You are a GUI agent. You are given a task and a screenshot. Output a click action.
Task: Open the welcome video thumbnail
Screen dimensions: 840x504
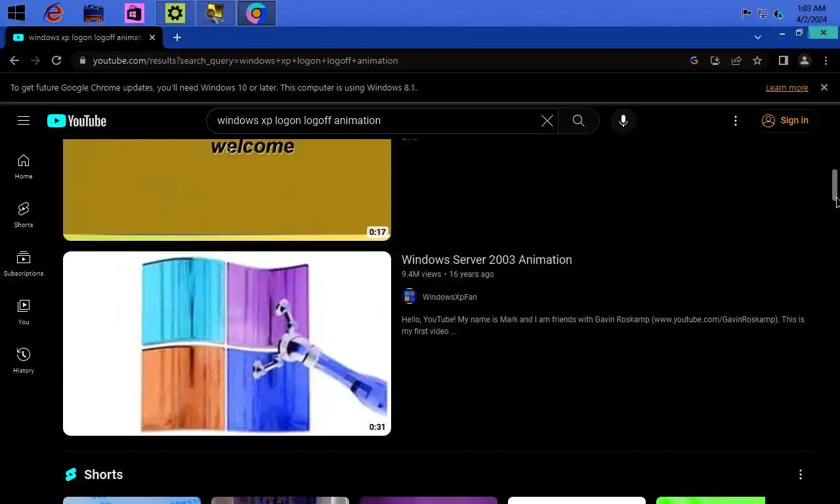(x=227, y=190)
